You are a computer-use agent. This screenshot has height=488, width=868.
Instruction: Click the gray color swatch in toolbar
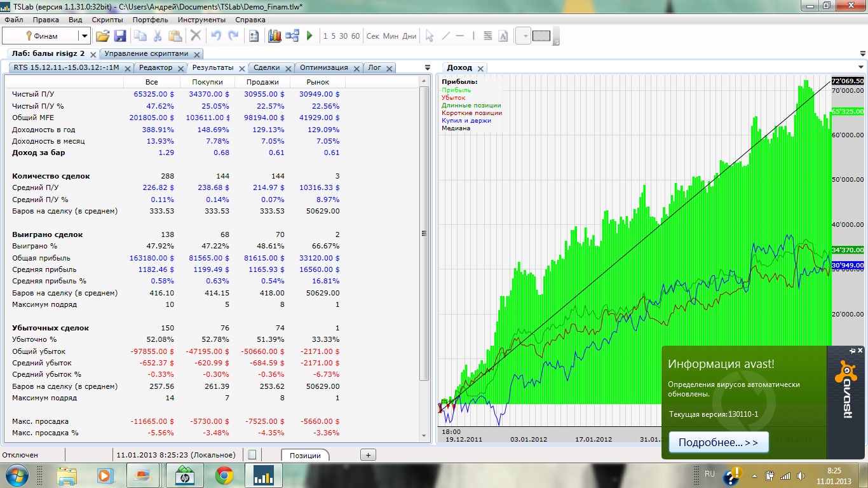541,36
